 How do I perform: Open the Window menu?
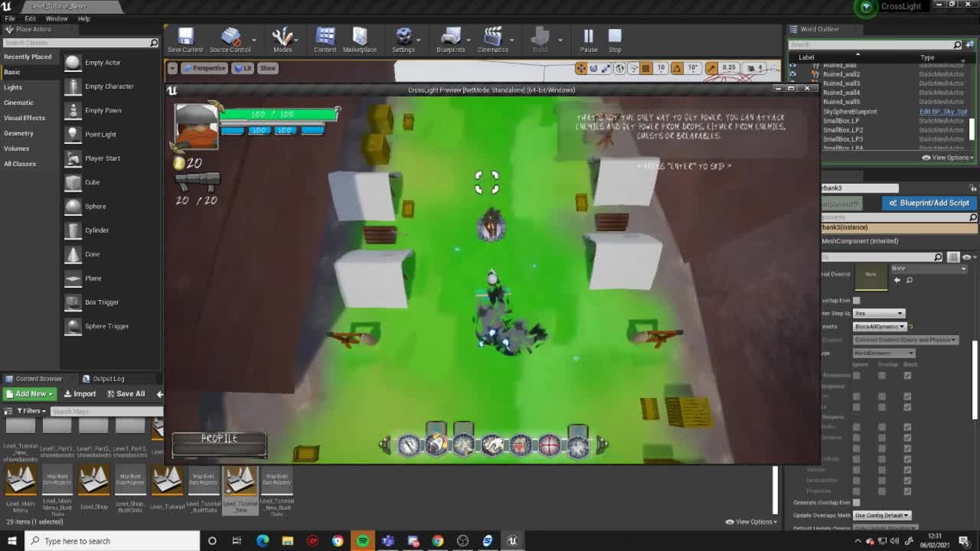[x=57, y=18]
